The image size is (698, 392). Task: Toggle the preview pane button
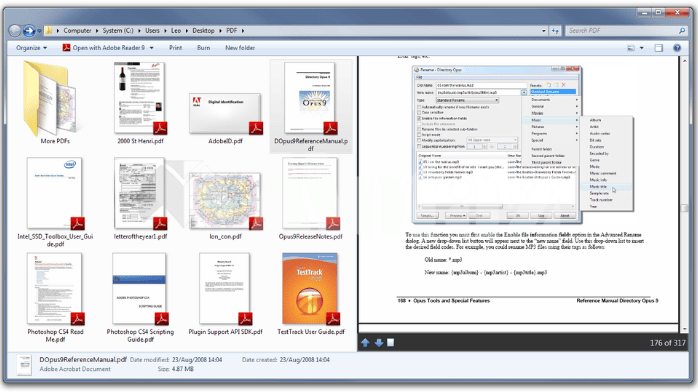[x=658, y=48]
